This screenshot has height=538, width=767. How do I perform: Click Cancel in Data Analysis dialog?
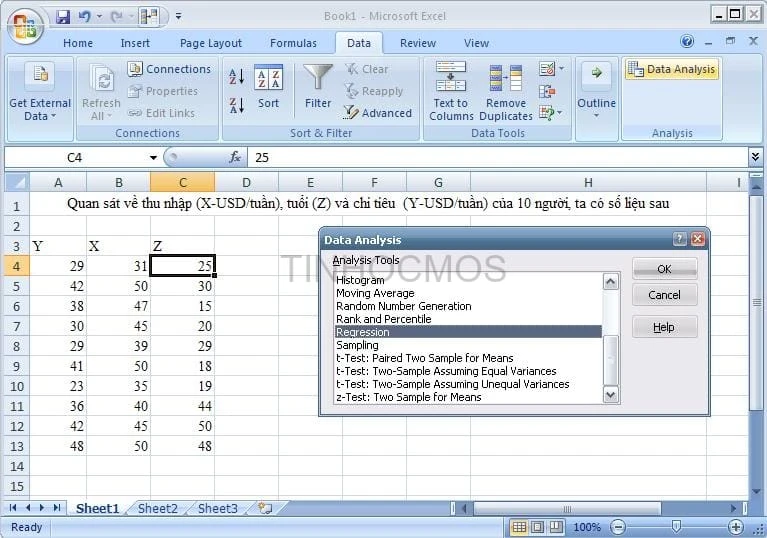click(x=664, y=295)
